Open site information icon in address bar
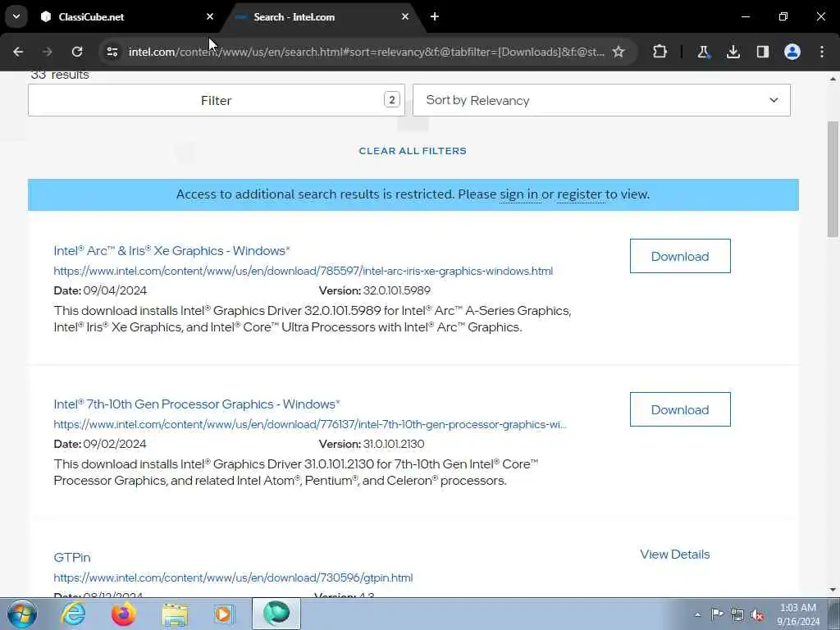Screen dimensions: 840x630 pos(112,52)
